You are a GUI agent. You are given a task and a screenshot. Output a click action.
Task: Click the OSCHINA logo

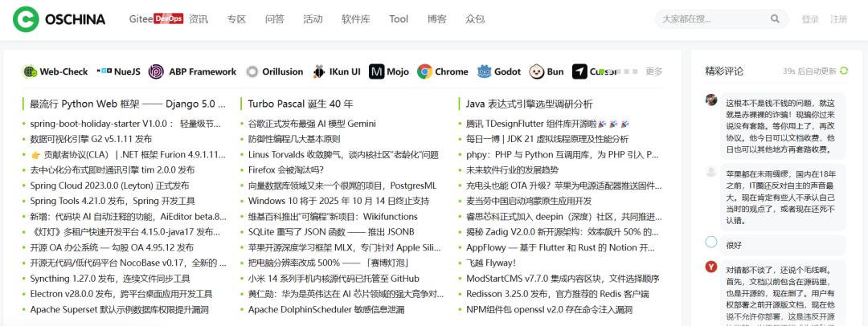tap(59, 19)
